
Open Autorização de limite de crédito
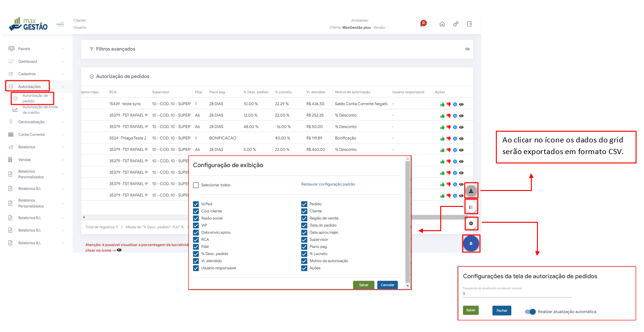pyautogui.click(x=40, y=110)
